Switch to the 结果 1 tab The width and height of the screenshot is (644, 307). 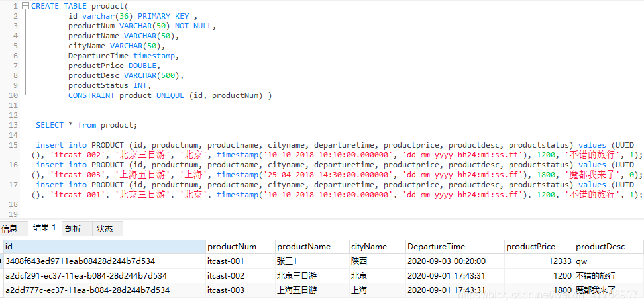point(45,228)
